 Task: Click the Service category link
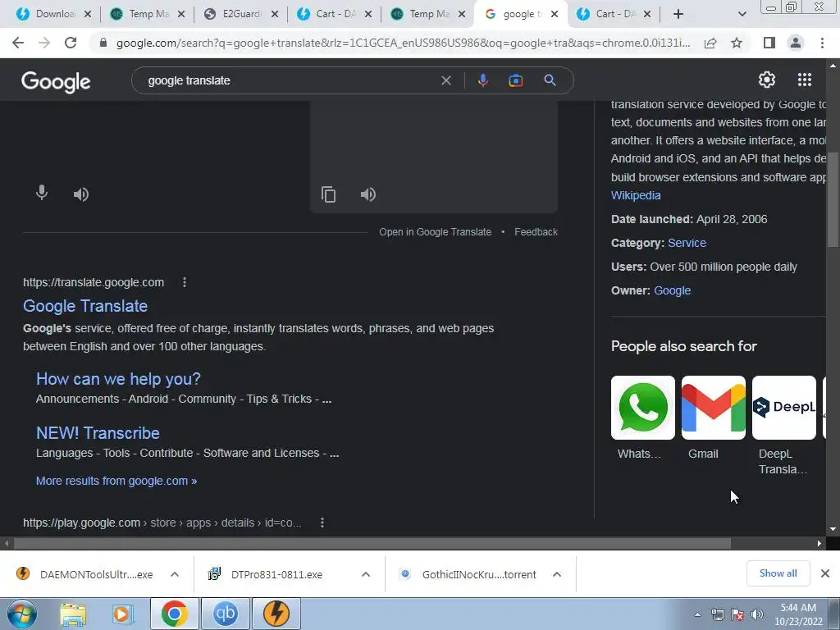tap(687, 243)
